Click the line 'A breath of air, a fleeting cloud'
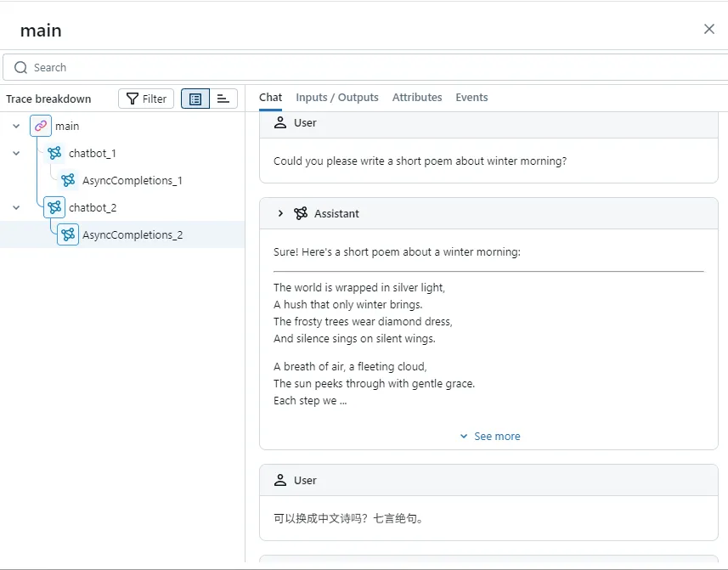The width and height of the screenshot is (728, 570). tap(350, 367)
